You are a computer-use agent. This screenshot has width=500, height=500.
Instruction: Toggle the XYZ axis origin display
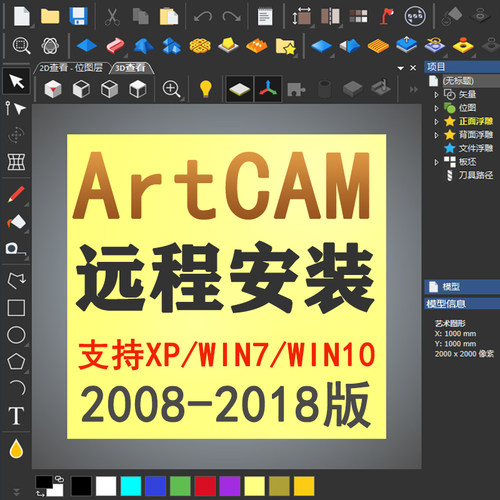(x=268, y=89)
